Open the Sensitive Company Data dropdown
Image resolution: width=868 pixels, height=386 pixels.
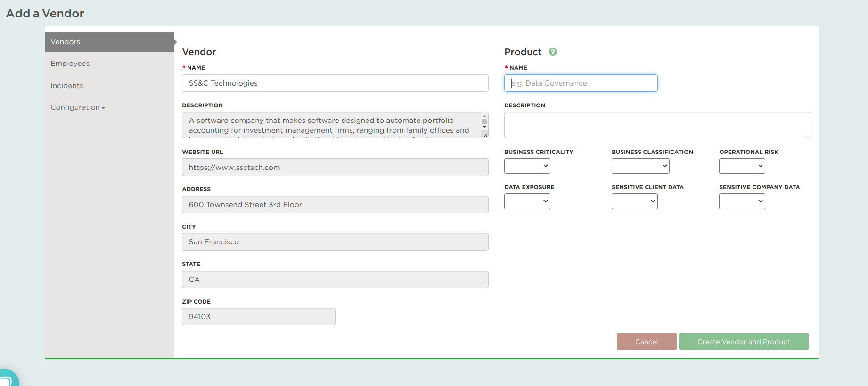point(742,201)
